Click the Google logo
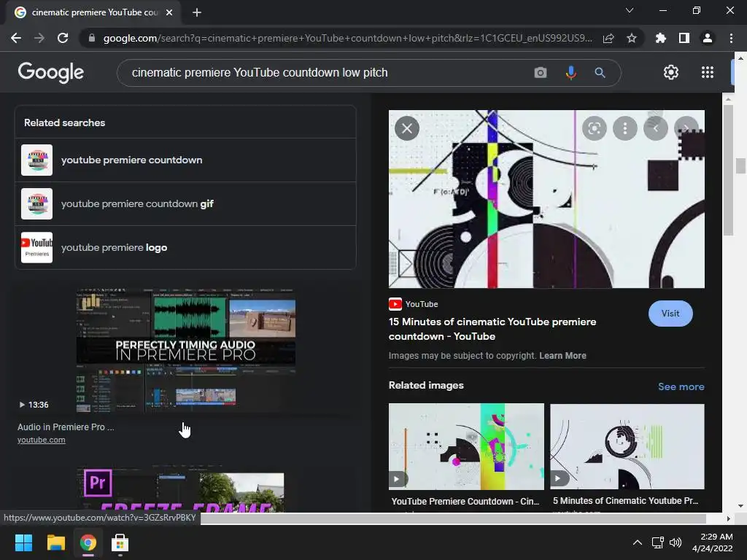The image size is (747, 560). [x=51, y=72]
